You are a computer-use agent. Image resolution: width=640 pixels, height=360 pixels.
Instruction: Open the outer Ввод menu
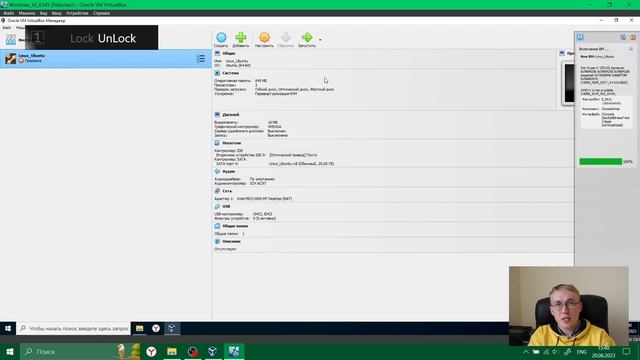[x=56, y=13]
